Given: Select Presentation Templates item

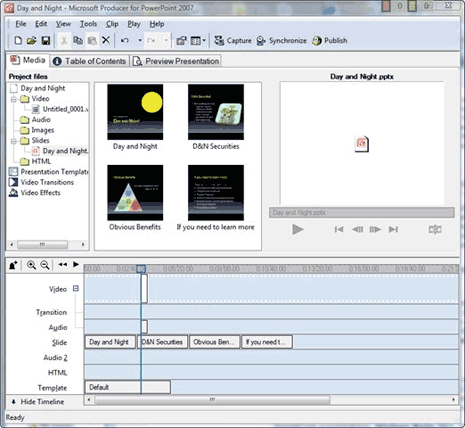Looking at the screenshot, I should tap(55, 172).
